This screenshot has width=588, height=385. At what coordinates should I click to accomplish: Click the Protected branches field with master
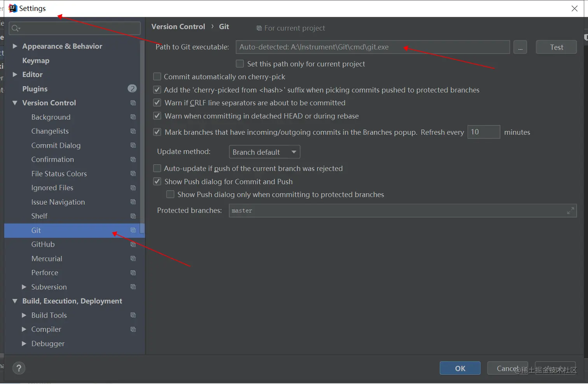point(402,211)
